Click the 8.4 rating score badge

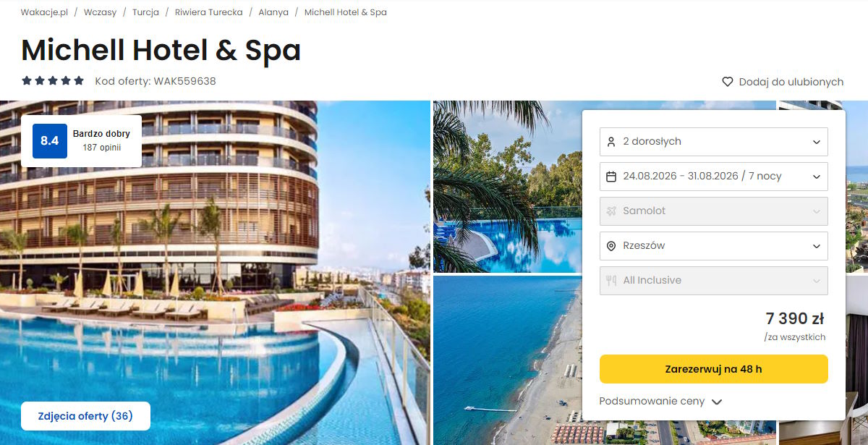[x=50, y=140]
